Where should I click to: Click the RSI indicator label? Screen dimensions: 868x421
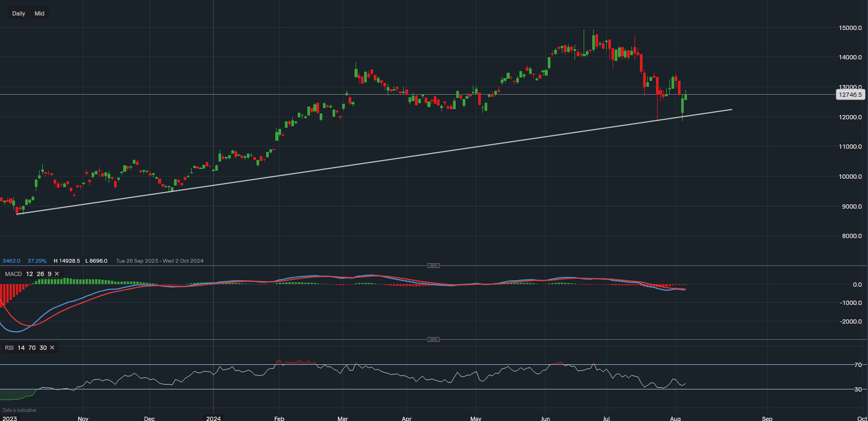pyautogui.click(x=9, y=348)
